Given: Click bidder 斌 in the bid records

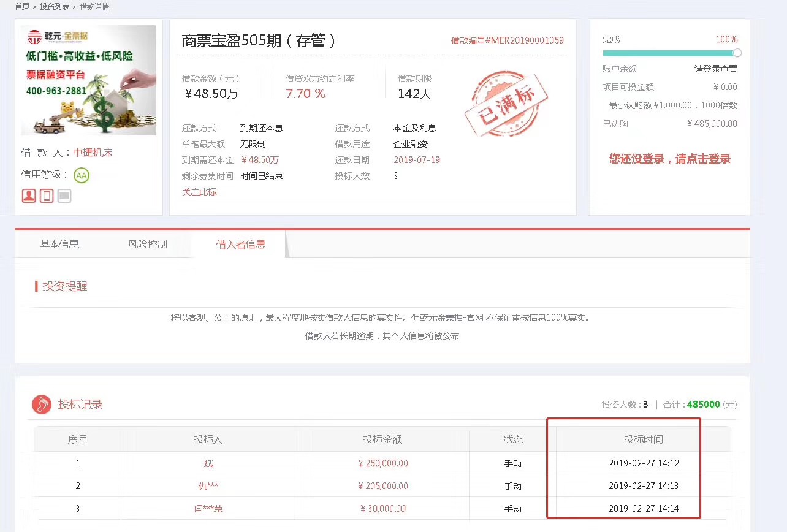Looking at the screenshot, I should [x=208, y=463].
